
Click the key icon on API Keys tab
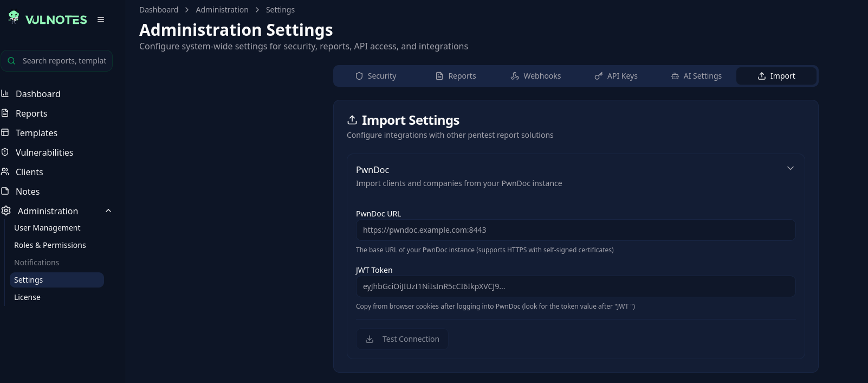[599, 76]
